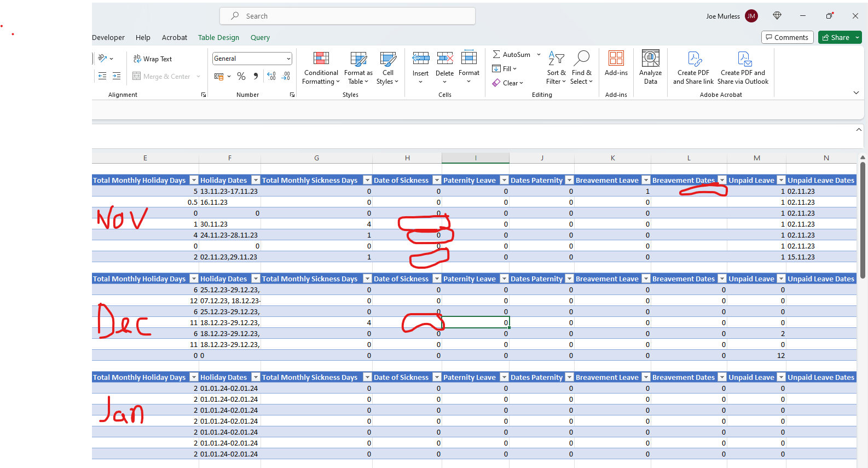Click the Insert cells icon

coord(420,58)
